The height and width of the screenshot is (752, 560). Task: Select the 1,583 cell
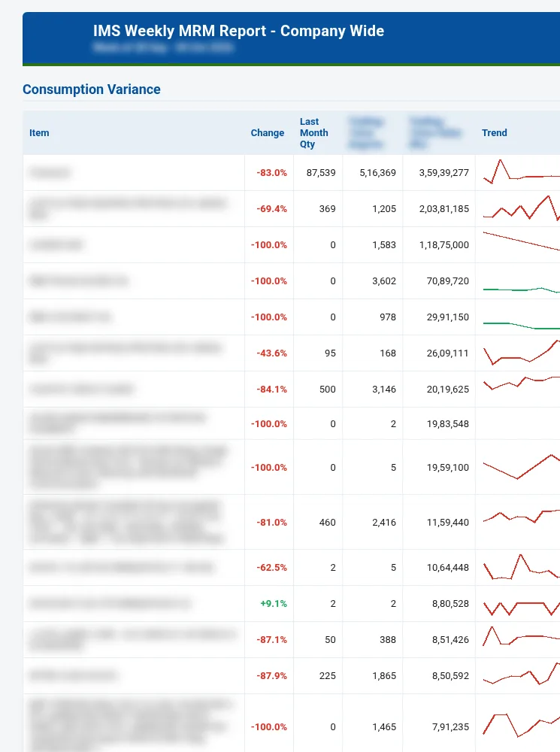[x=384, y=244]
